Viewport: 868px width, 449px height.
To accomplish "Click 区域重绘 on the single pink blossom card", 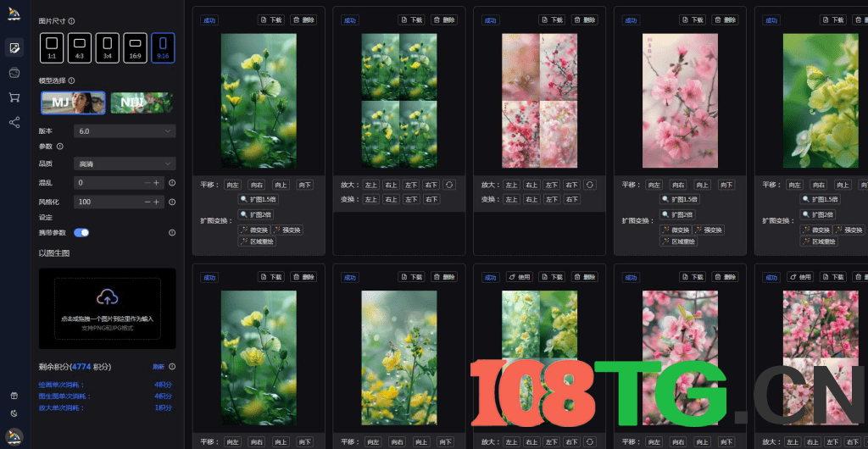I will (679, 241).
